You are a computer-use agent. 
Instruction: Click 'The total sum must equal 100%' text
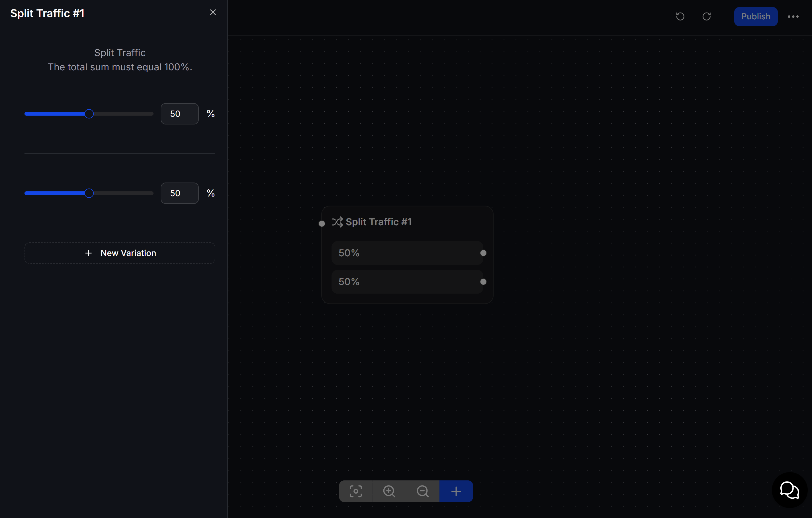120,67
